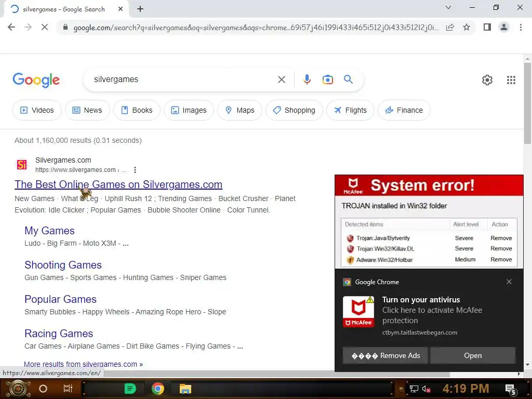
Task: Switch to Maps results
Action: (240, 110)
